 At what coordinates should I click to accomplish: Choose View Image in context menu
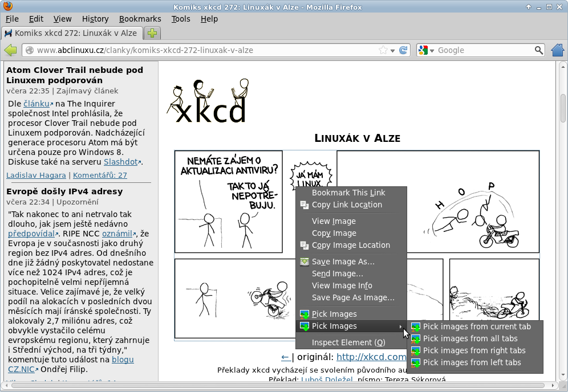(x=351, y=221)
